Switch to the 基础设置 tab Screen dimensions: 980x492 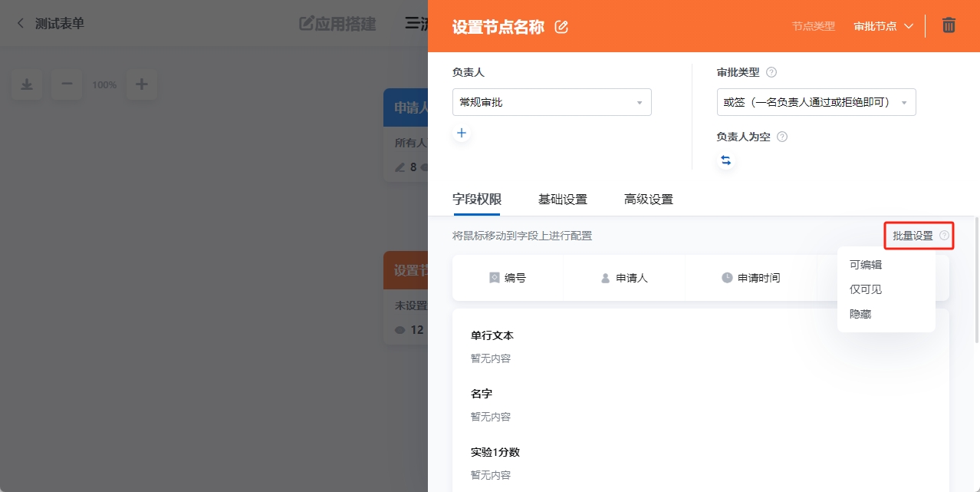click(562, 199)
